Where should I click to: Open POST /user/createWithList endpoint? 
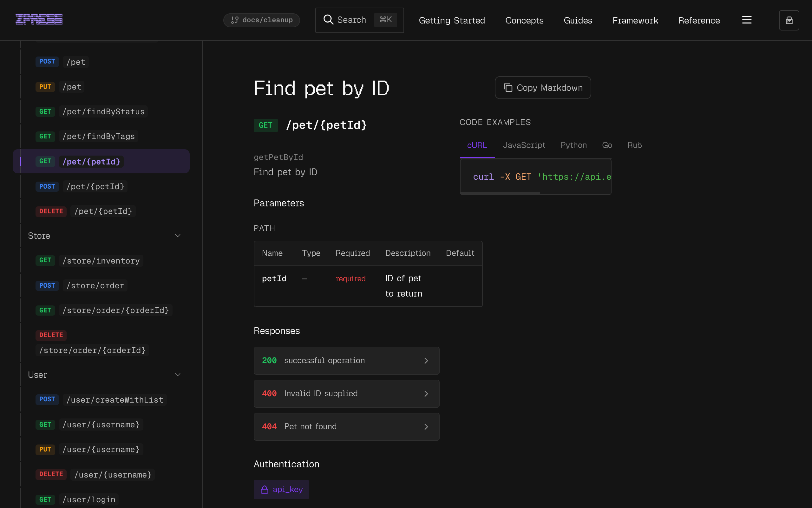pyautogui.click(x=101, y=399)
